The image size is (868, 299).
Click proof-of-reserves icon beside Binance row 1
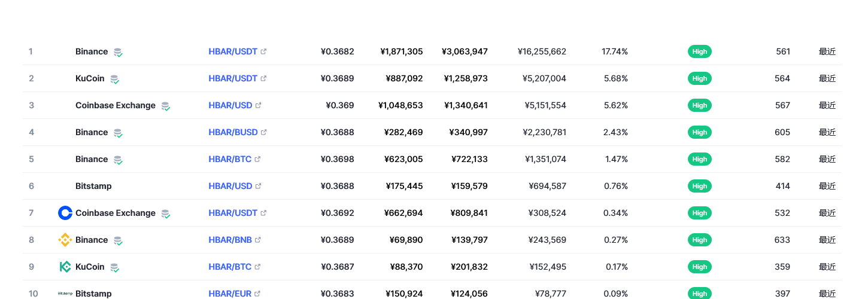point(119,52)
